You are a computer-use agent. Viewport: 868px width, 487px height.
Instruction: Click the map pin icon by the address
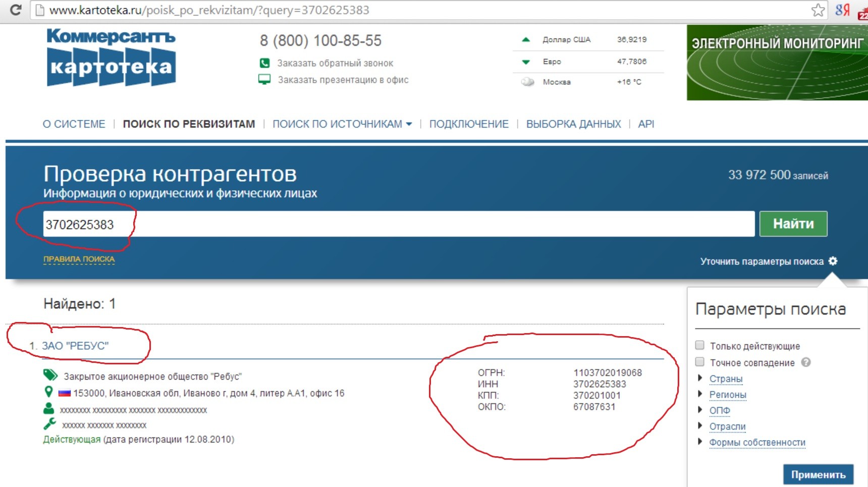point(48,392)
